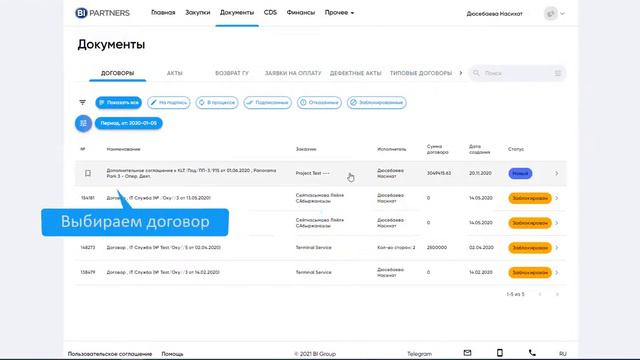
Task: Expand the row dated 20.11.2020
Action: (557, 173)
